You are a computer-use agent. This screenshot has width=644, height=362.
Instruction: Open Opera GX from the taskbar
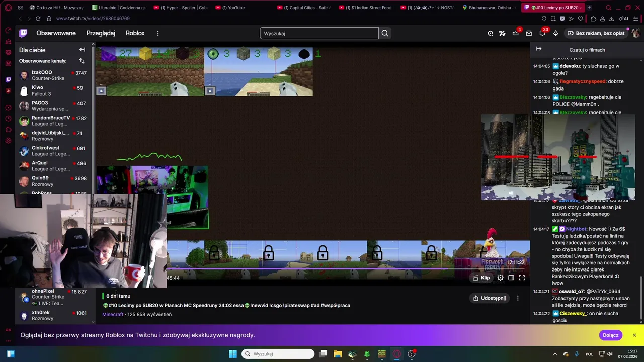(x=396, y=354)
